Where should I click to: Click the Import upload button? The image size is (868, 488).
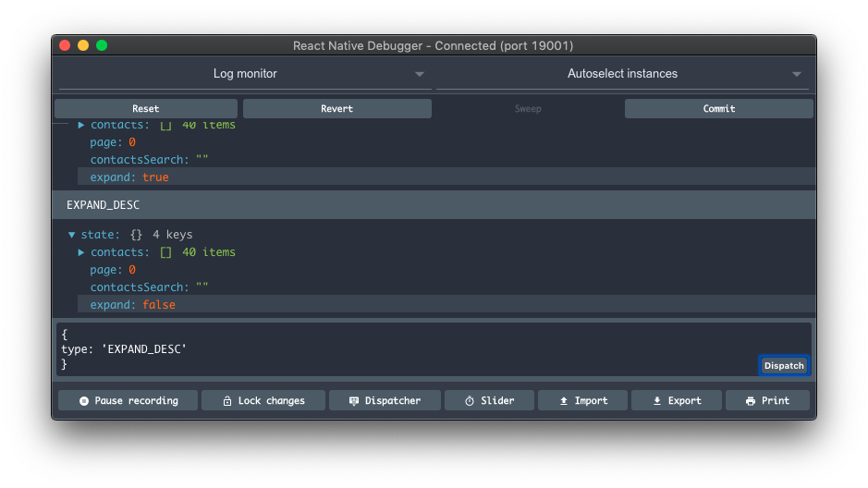coord(582,400)
